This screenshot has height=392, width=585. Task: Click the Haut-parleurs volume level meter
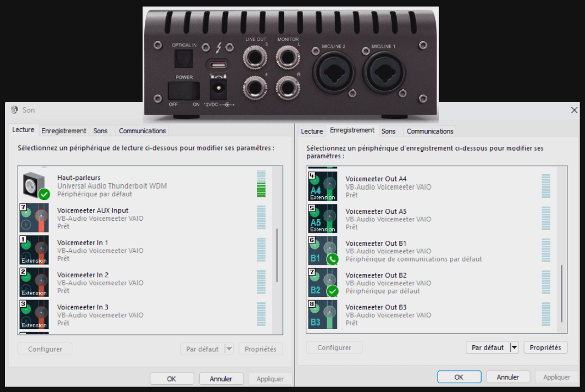click(261, 184)
